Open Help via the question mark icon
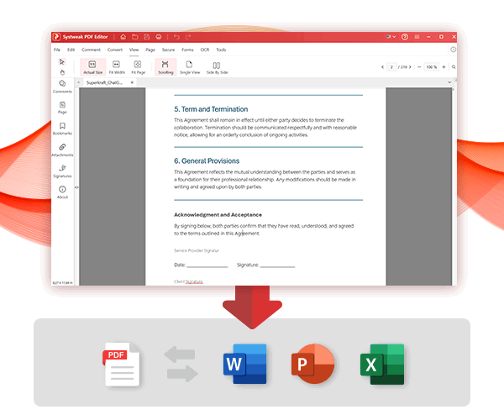This screenshot has height=420, width=504. coord(405,37)
